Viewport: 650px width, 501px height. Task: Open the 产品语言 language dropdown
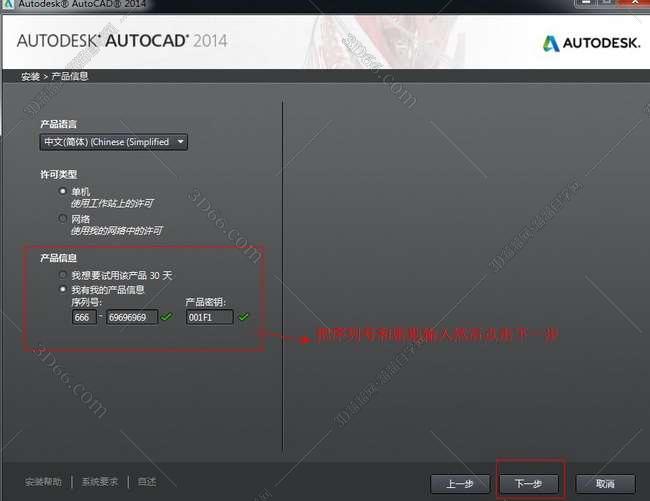(113, 142)
